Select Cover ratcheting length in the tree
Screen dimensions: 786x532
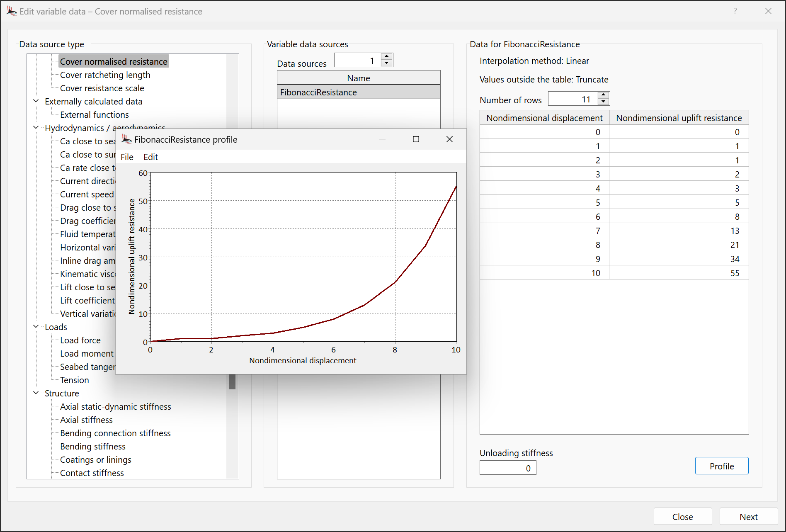tap(105, 75)
